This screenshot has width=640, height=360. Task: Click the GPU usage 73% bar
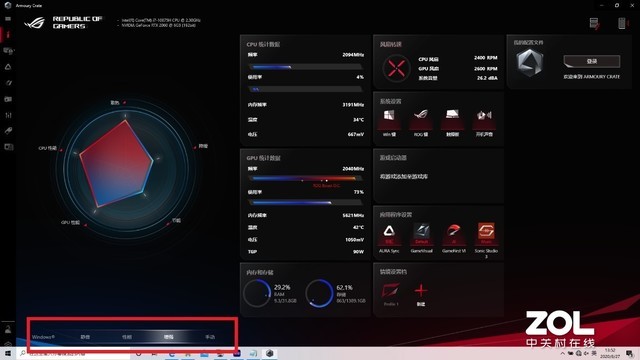pos(305,202)
